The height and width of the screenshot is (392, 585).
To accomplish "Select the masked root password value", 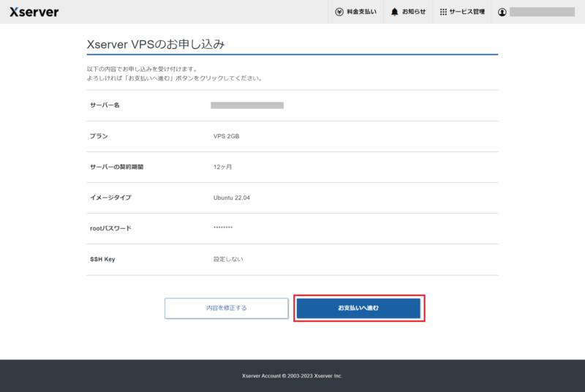I will [x=223, y=227].
